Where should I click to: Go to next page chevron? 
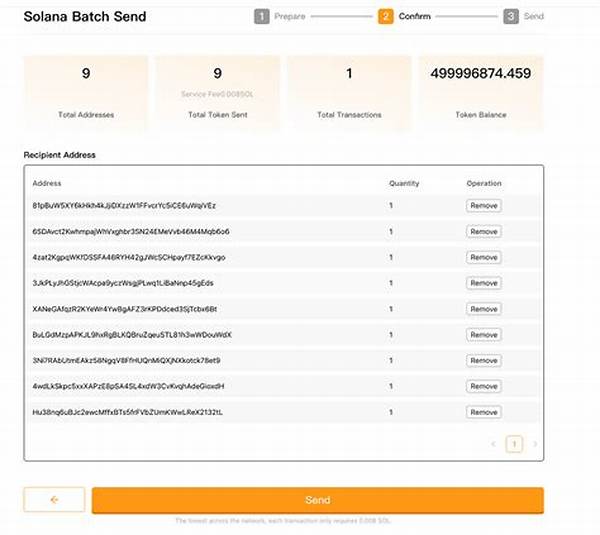point(535,444)
